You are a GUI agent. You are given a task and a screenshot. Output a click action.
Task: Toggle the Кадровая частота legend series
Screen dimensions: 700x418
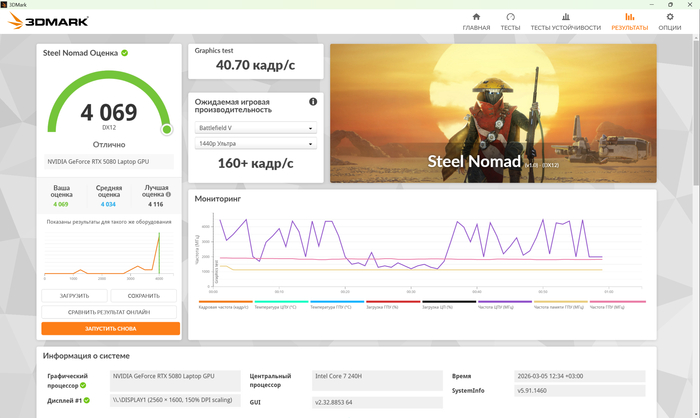coord(225,305)
